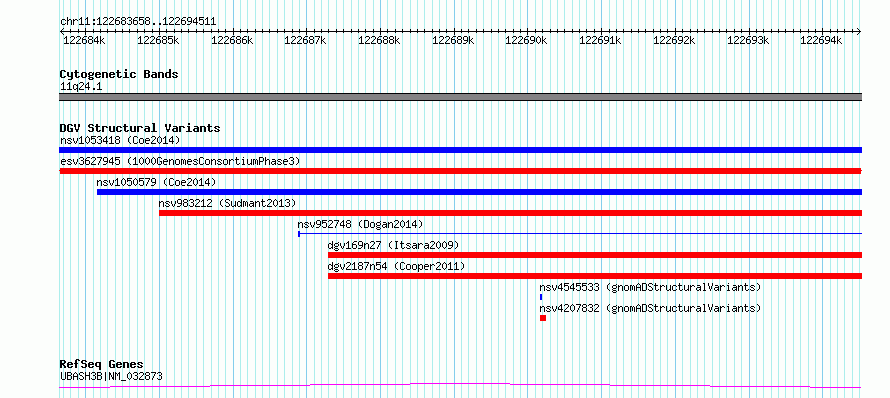Viewport: 890px width, 398px height.
Task: Click the dgv2187n54 (Cooper2011) red bar
Action: coord(595,276)
